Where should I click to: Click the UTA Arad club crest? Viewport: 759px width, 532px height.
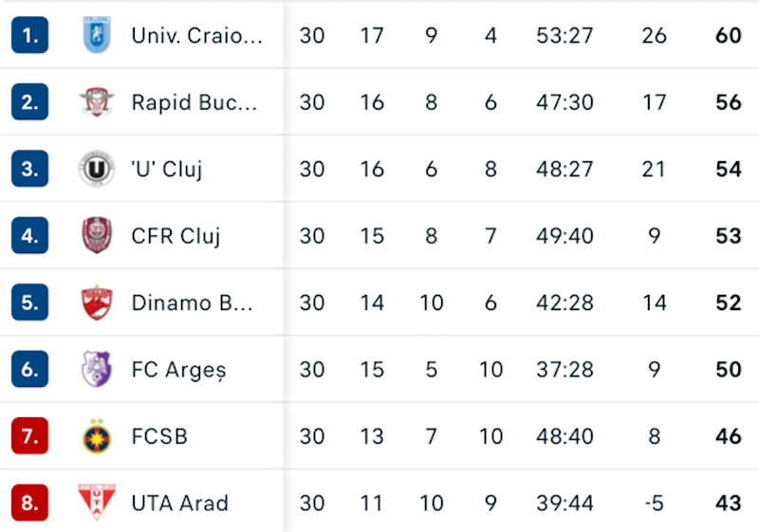point(96,502)
